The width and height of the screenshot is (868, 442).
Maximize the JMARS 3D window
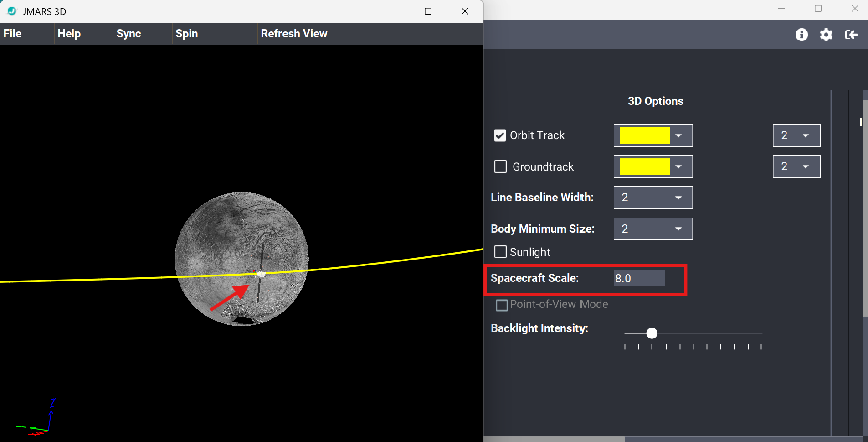coord(428,11)
